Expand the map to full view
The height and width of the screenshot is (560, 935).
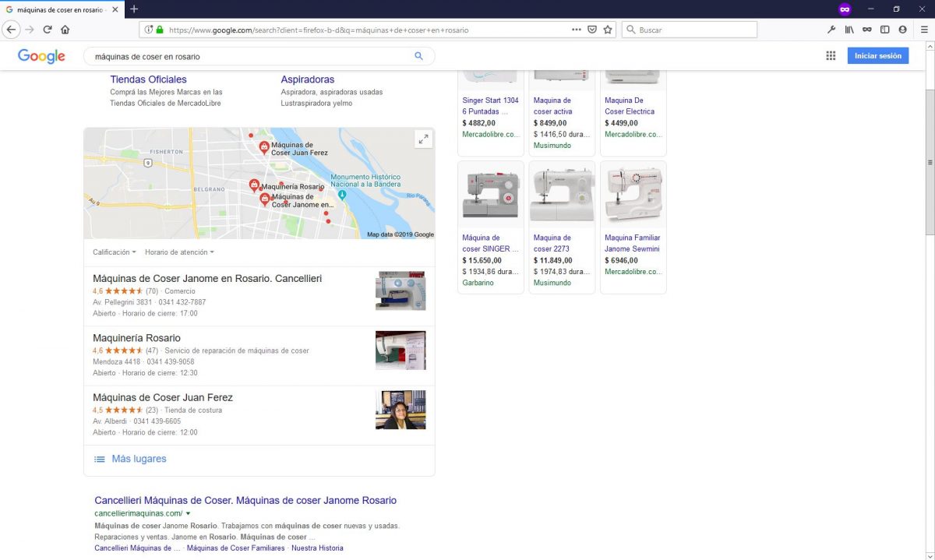pyautogui.click(x=423, y=139)
